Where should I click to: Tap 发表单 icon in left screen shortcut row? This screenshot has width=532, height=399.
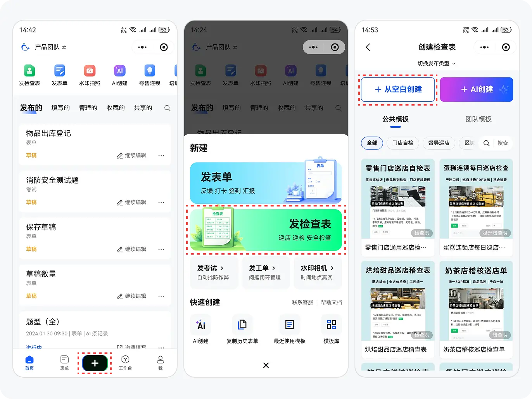pos(60,71)
